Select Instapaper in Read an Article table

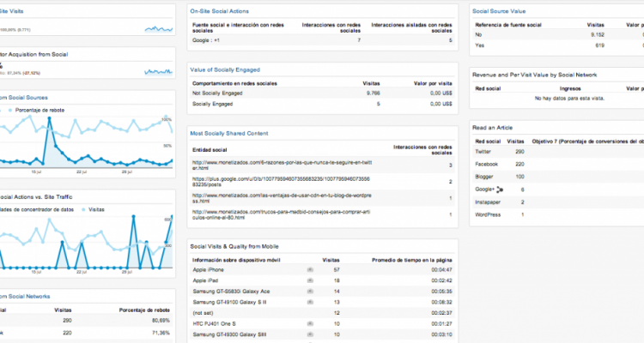click(x=488, y=202)
